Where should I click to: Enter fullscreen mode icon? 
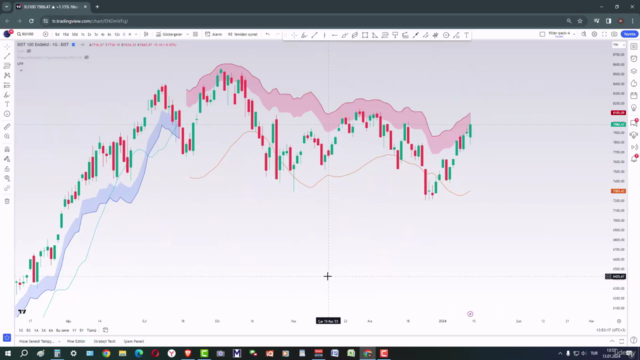click(604, 34)
